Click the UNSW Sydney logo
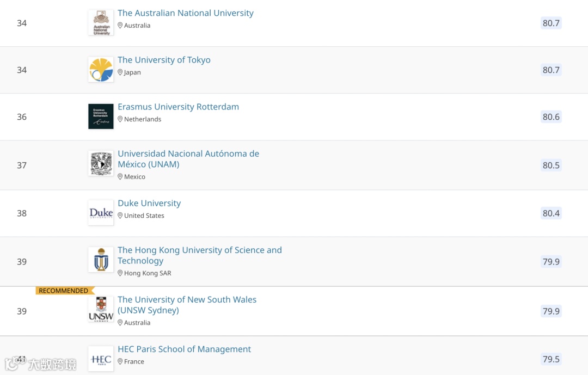The width and height of the screenshot is (588, 375). [x=101, y=309]
